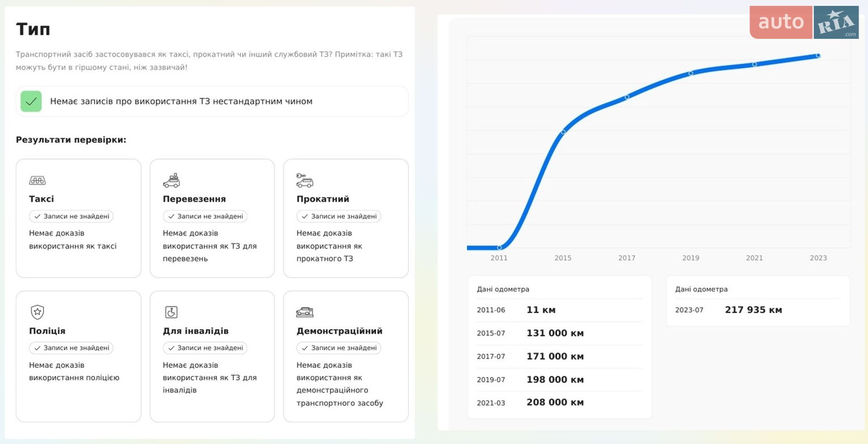Click 'Записи не знайдені' badge under Прокатний
Viewport: 868px width, 444px height.
(x=339, y=216)
